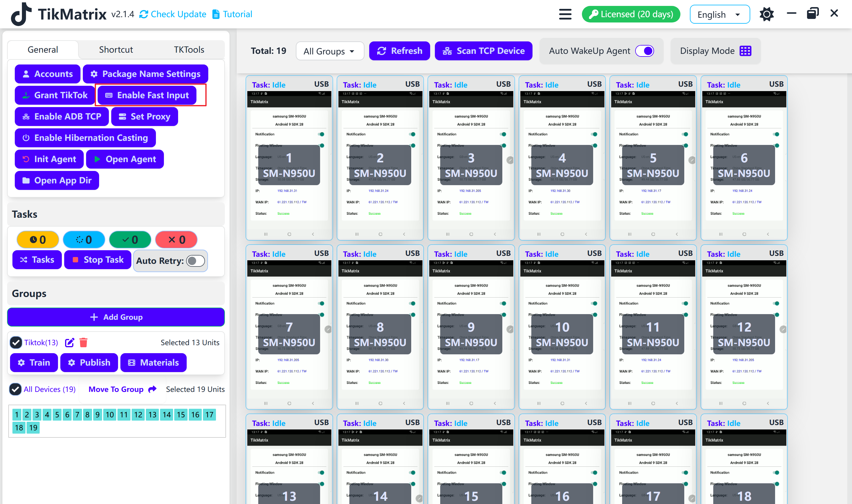This screenshot has height=504, width=852.
Task: Click device 1 recent apps icon
Action: tap(266, 234)
